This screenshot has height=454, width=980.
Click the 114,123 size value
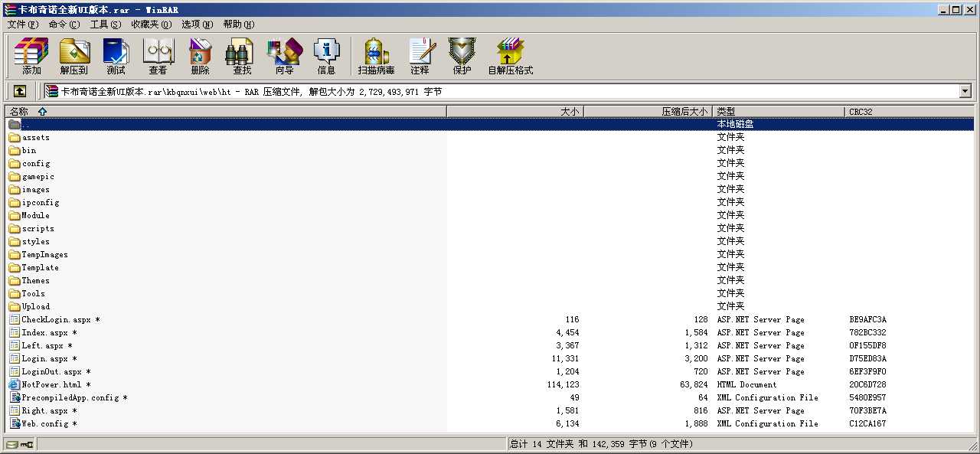[x=563, y=384]
